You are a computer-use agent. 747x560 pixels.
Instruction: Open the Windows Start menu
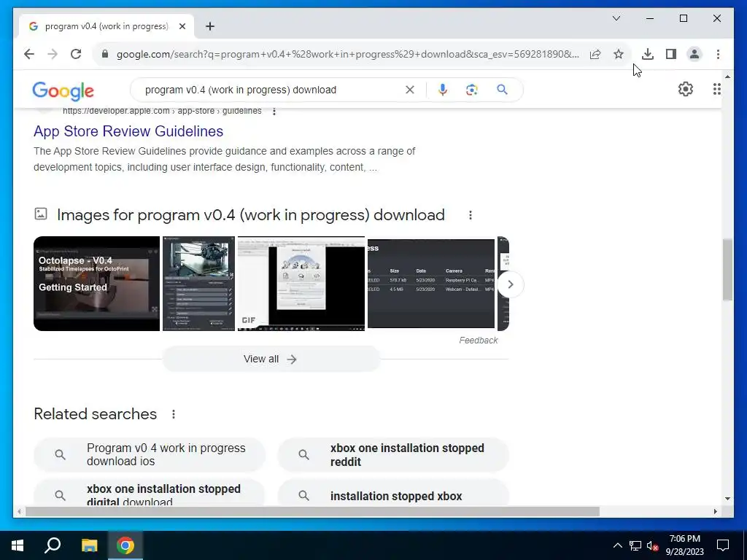[x=18, y=545]
